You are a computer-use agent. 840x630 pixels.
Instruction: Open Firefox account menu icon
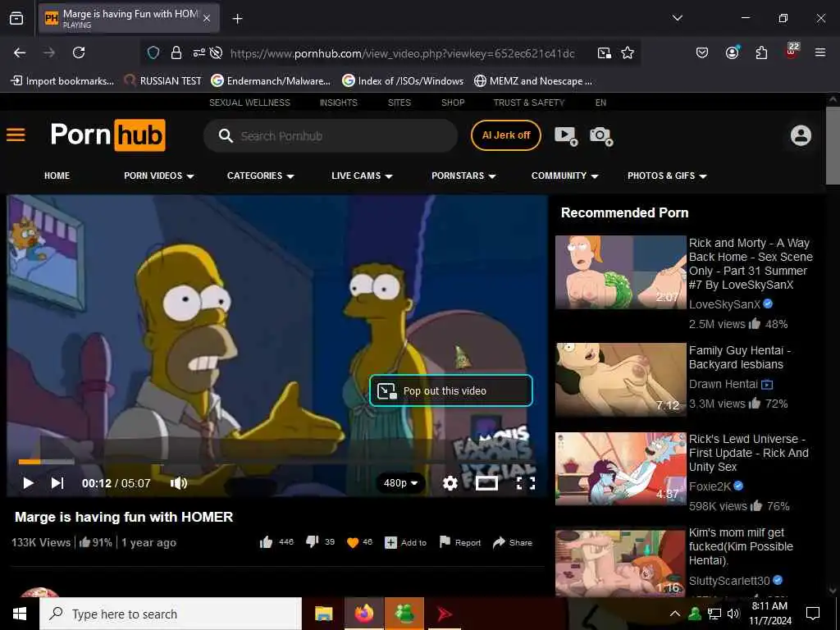coord(732,52)
